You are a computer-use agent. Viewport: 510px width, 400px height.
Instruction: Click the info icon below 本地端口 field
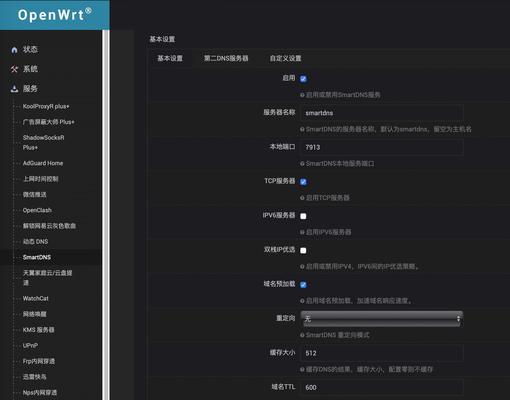tap(302, 164)
